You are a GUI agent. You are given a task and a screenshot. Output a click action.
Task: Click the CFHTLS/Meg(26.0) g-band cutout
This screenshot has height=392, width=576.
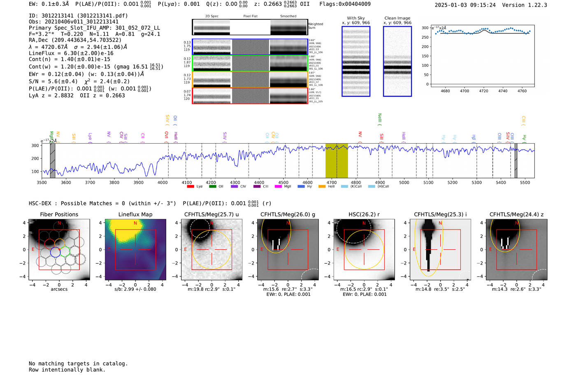coord(288,250)
